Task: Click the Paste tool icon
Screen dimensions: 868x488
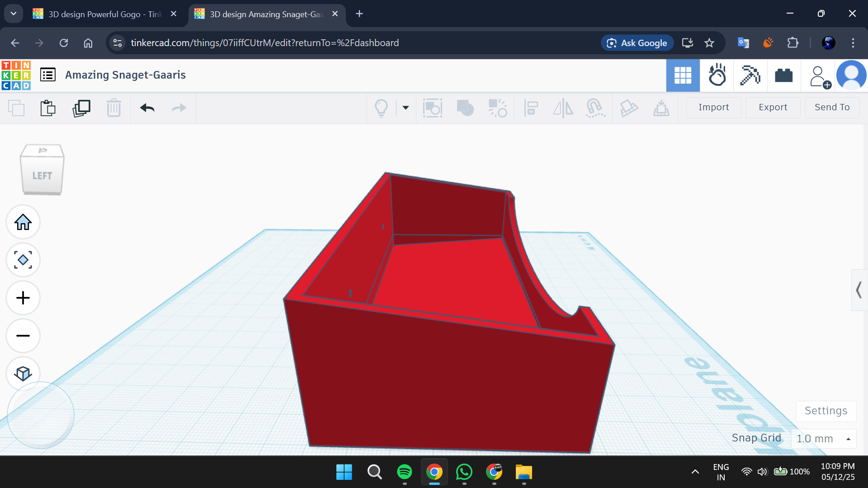Action: [x=48, y=108]
